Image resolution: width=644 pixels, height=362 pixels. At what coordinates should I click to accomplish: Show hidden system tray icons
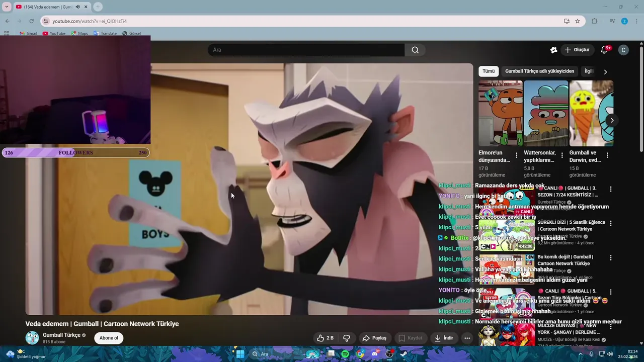[x=580, y=354]
